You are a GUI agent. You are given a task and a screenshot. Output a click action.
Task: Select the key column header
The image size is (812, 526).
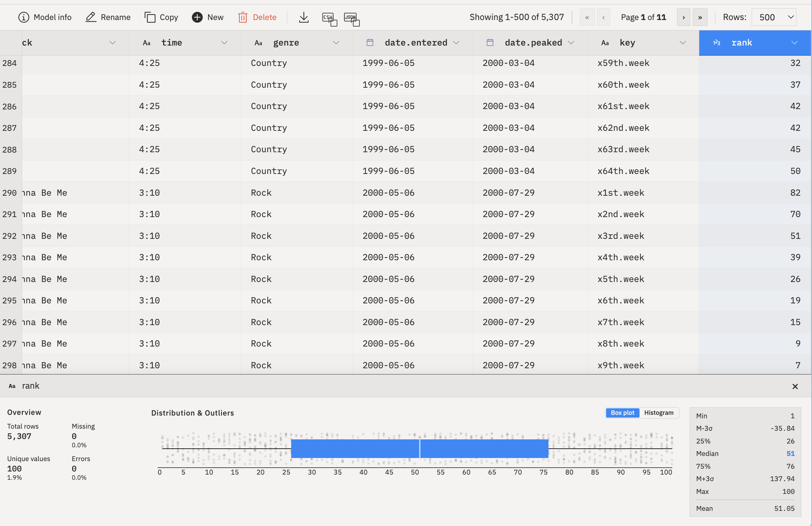click(x=627, y=43)
